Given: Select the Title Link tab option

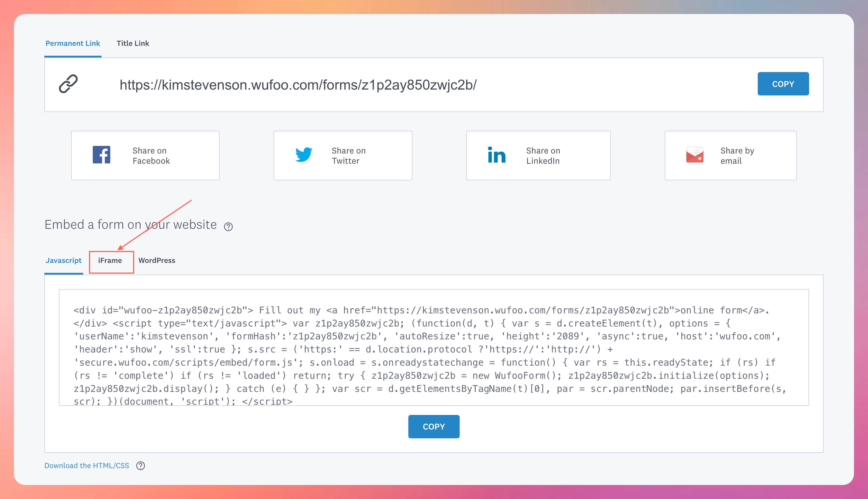Looking at the screenshot, I should pos(134,43).
